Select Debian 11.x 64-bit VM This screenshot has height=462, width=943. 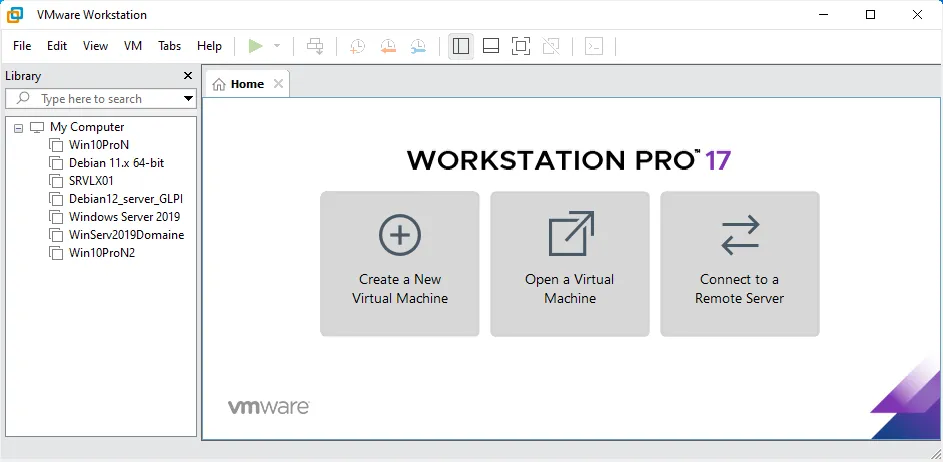coord(117,163)
